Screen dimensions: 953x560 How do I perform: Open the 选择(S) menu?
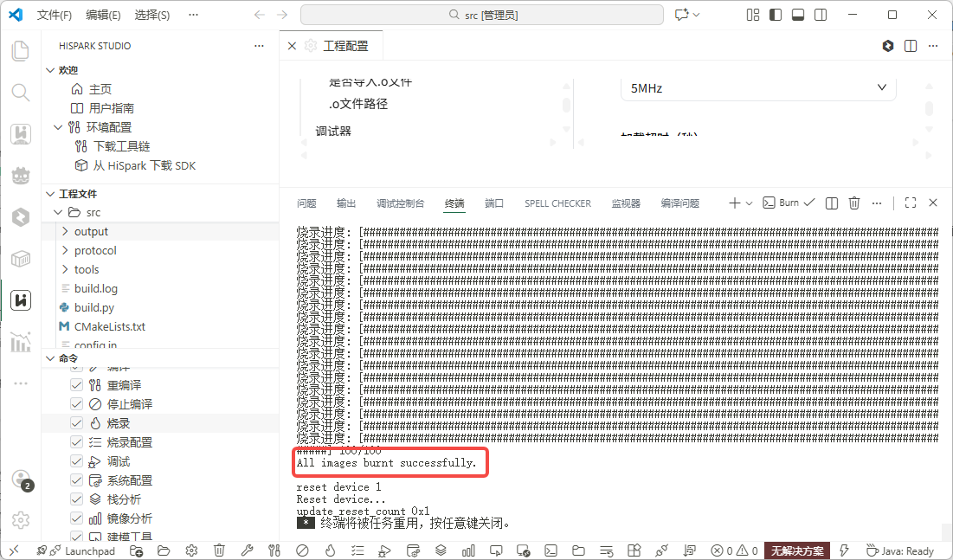click(152, 15)
